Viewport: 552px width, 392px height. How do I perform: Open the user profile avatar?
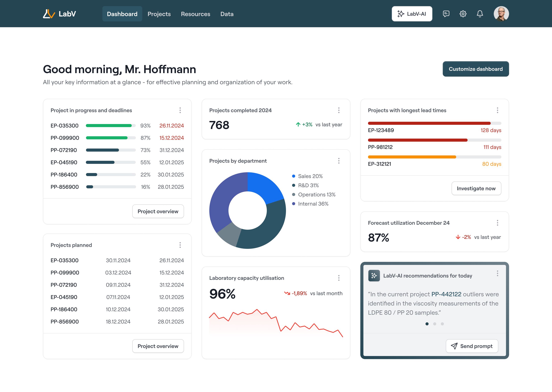click(501, 14)
